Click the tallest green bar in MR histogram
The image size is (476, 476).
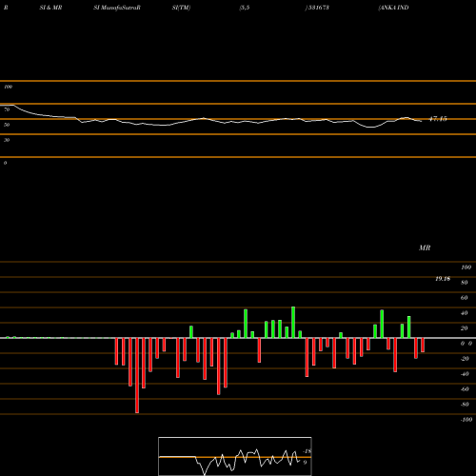pyautogui.click(x=293, y=323)
